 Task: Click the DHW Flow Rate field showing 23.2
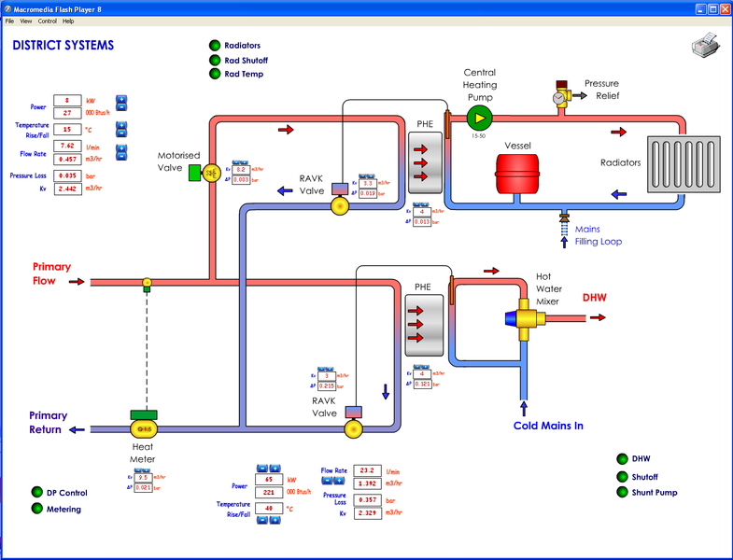[x=368, y=470]
